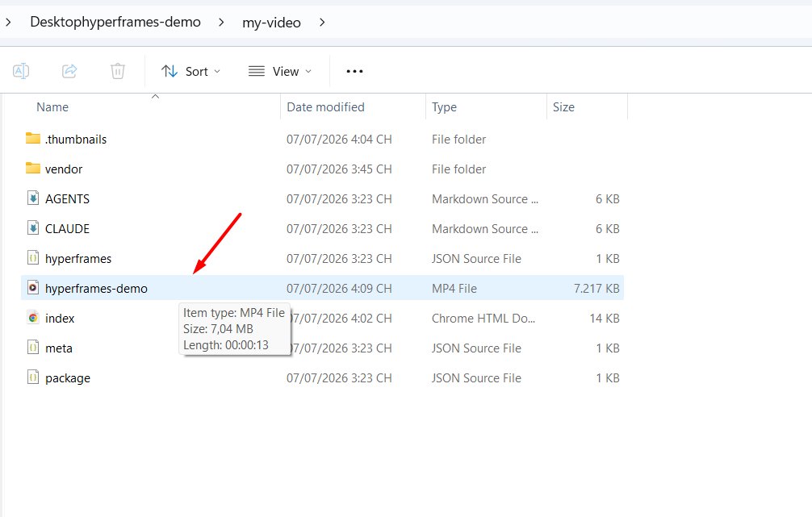The width and height of the screenshot is (812, 517).
Task: Open the See more ellipsis menu
Action: [354, 72]
